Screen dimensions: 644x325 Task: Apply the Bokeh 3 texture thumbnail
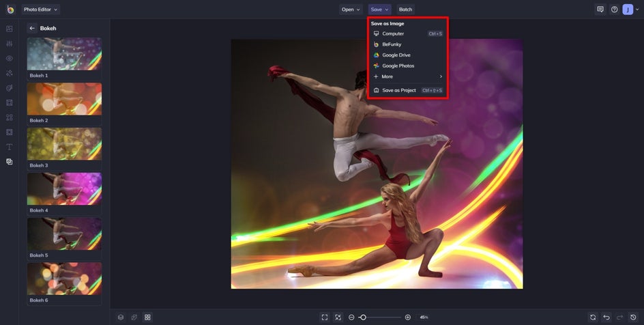click(x=65, y=144)
